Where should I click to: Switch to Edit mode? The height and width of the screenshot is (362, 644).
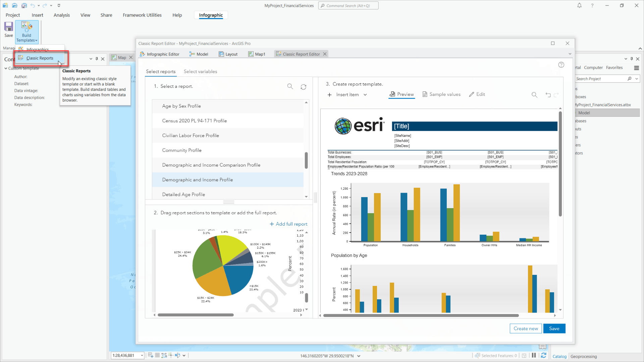click(477, 95)
